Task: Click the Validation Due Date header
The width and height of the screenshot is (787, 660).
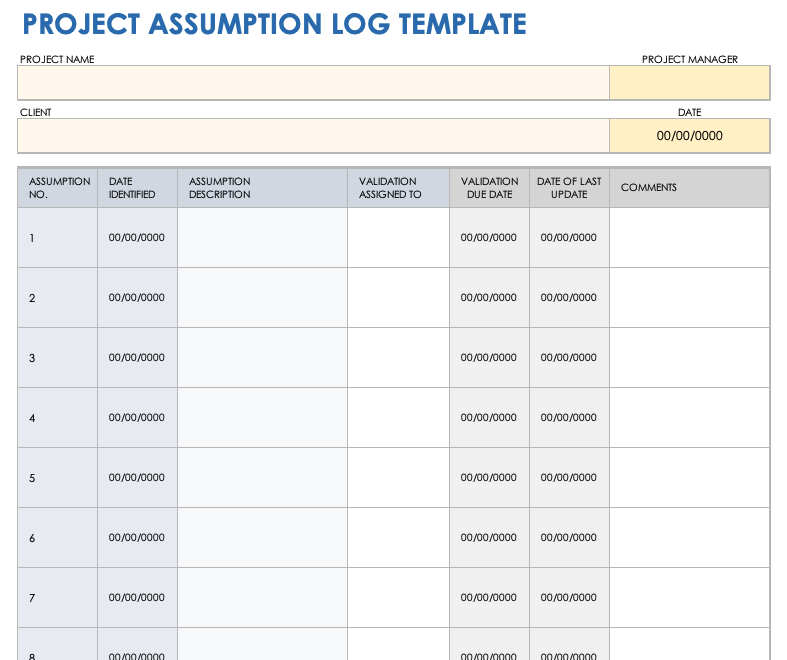Action: click(489, 188)
